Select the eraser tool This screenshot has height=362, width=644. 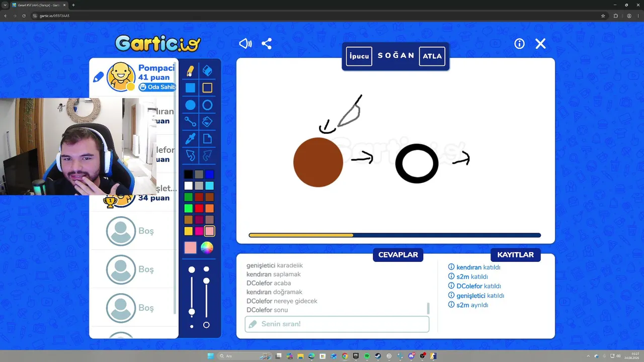(207, 71)
